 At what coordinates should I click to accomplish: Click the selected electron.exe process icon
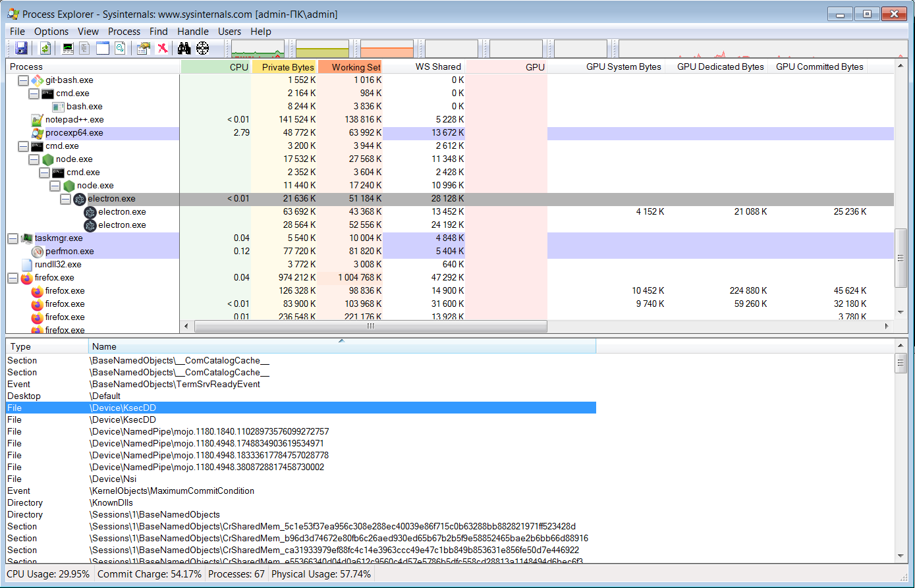coord(79,199)
